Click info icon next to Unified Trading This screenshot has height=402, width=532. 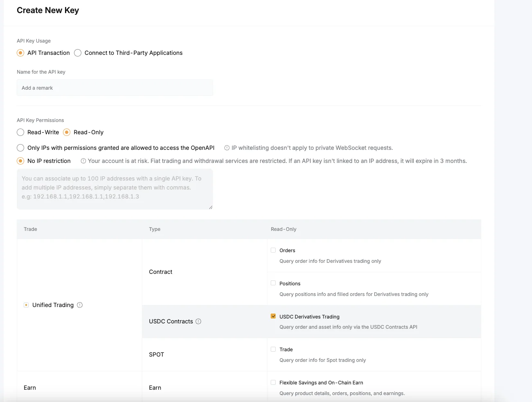pos(80,305)
